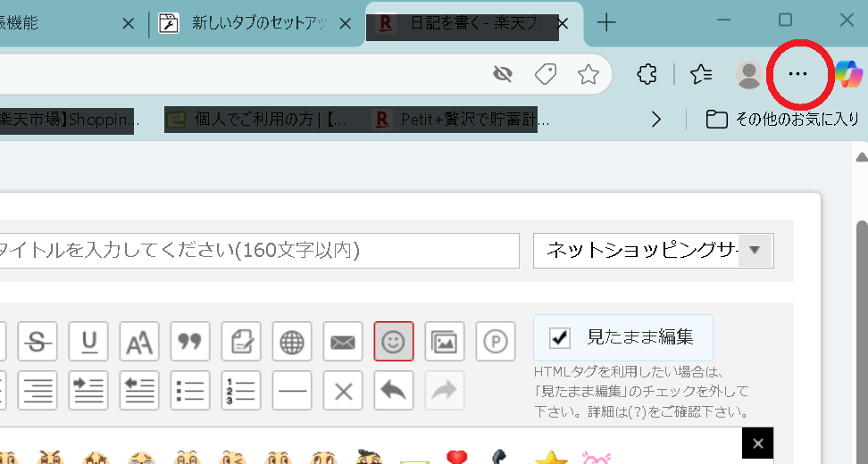Click the scrollbar up arrow
The width and height of the screenshot is (868, 464).
tap(862, 158)
